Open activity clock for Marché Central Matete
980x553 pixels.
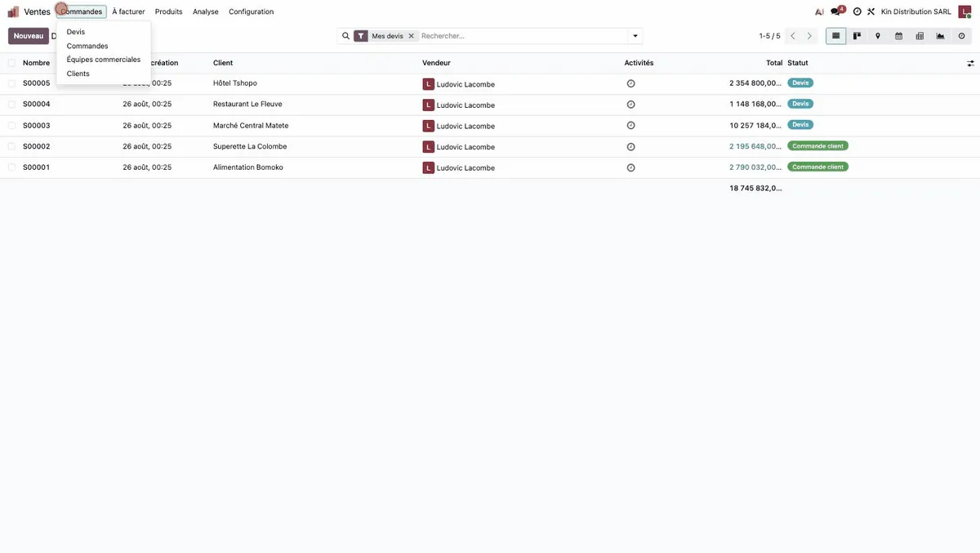(x=630, y=125)
